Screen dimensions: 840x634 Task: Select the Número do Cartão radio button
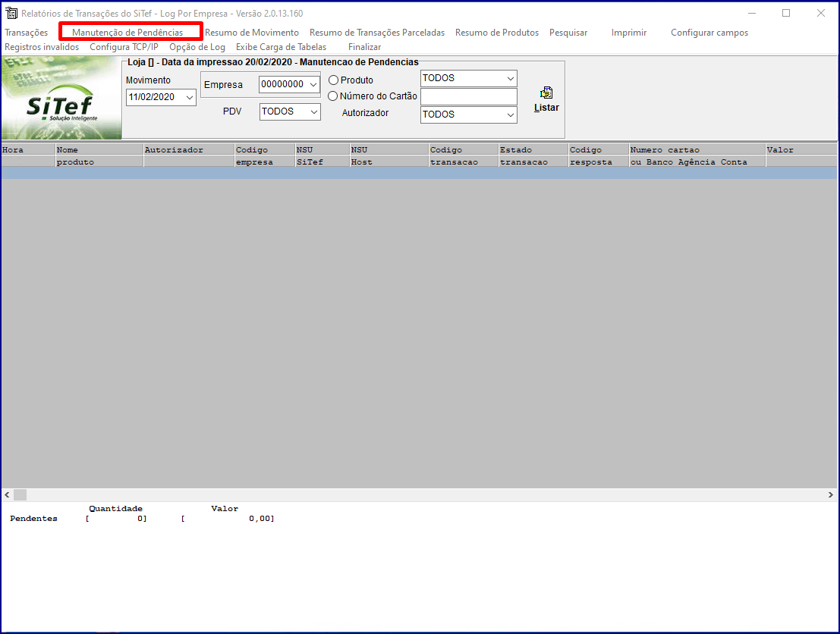(x=332, y=96)
